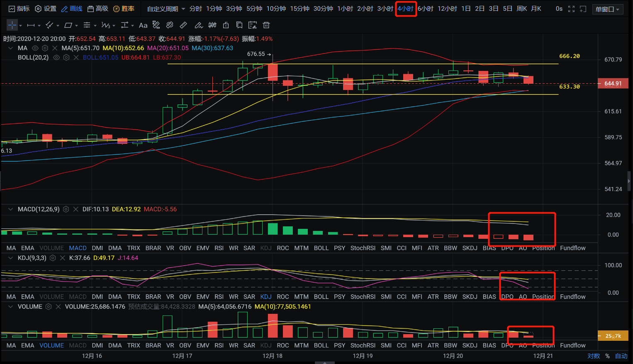633x364 pixels.
Task: Select the parallelogram shape tool
Action: pyautogui.click(x=68, y=25)
